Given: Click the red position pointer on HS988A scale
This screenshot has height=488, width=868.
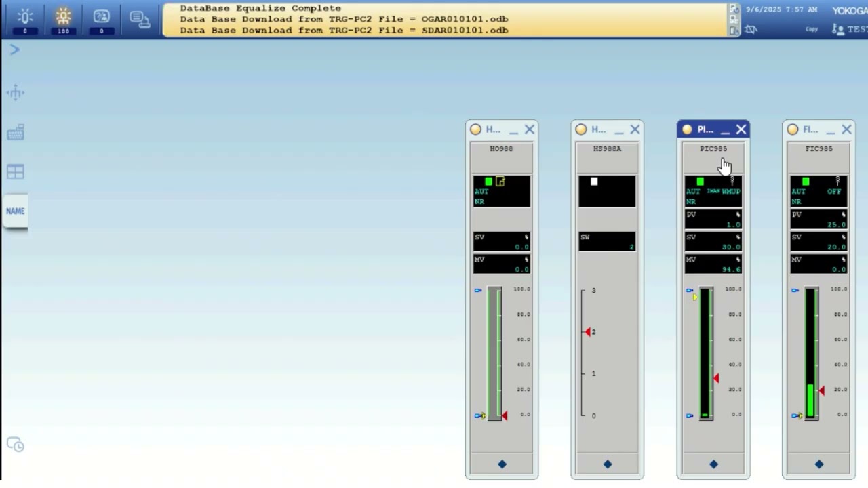Looking at the screenshot, I should [x=587, y=332].
